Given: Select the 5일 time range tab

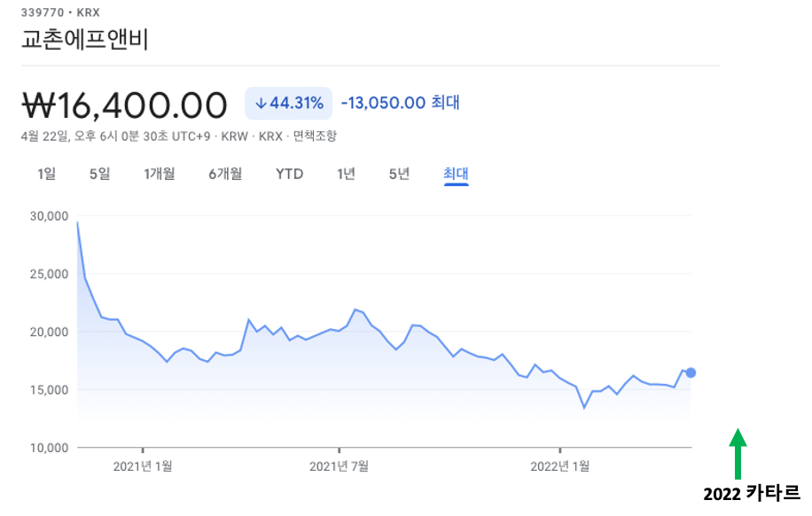Looking at the screenshot, I should coord(99,174).
